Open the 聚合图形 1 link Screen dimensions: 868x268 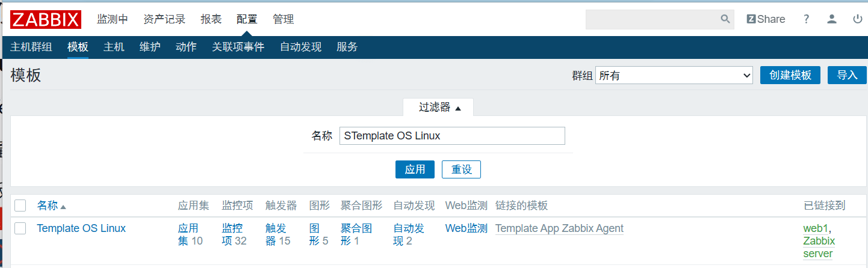356,234
